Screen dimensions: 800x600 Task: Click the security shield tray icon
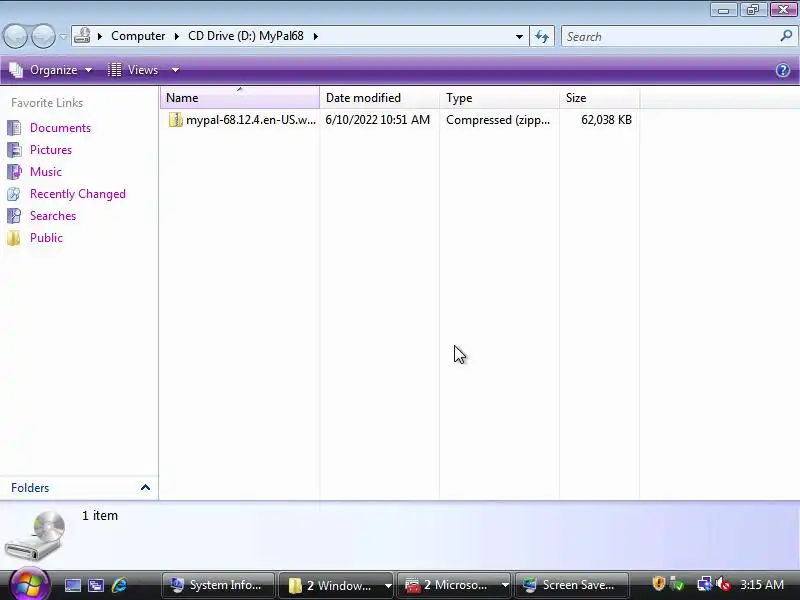pyautogui.click(x=658, y=584)
